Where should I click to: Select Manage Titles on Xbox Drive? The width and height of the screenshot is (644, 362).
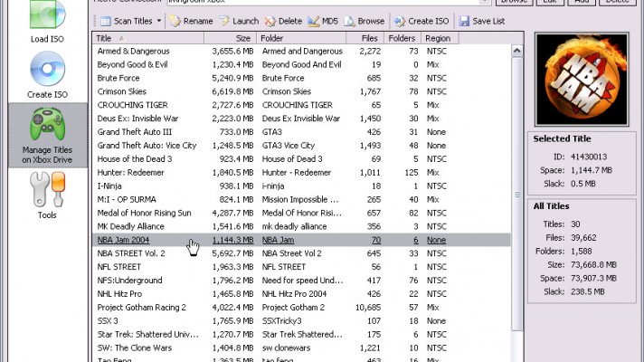pyautogui.click(x=47, y=136)
